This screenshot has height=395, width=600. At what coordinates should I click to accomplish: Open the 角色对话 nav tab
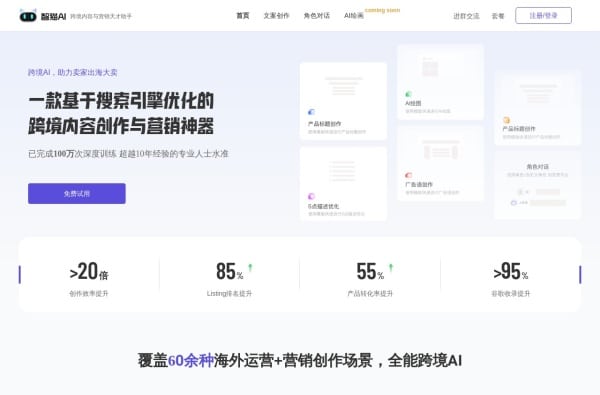pos(316,16)
